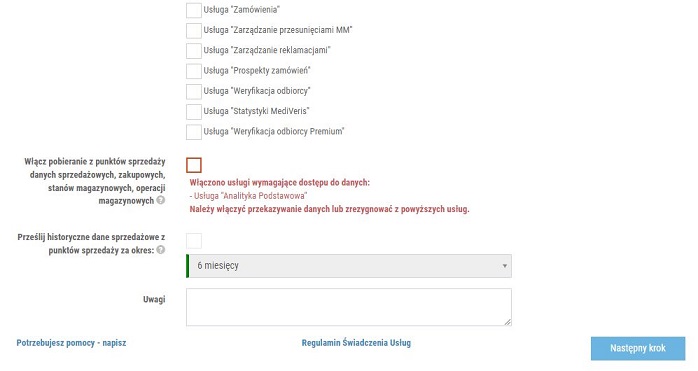Open 'Potrzebujesz pomocy - napisz' link
Viewport: 698px width, 371px height.
point(71,343)
